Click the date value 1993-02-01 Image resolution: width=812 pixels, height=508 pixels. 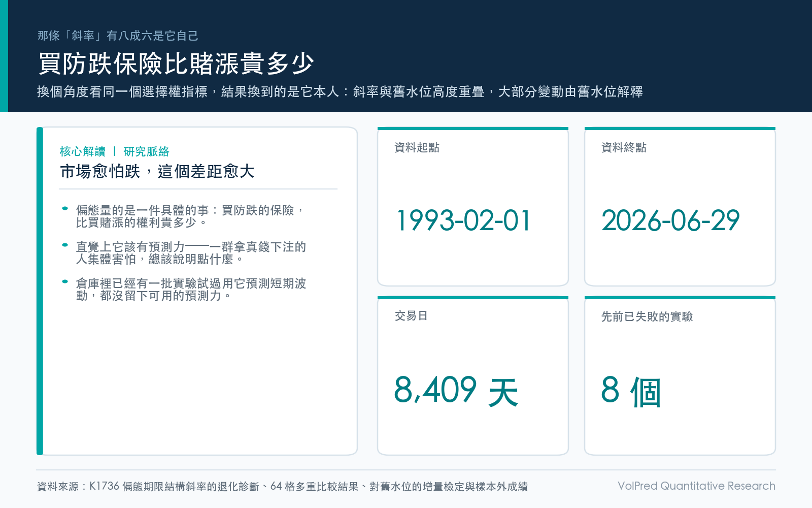pyautogui.click(x=463, y=221)
